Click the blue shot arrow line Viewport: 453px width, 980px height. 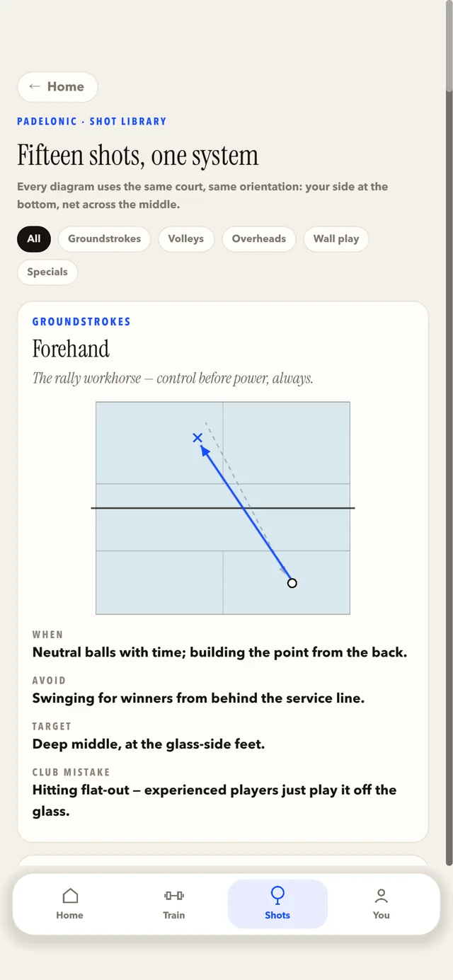coord(245,511)
